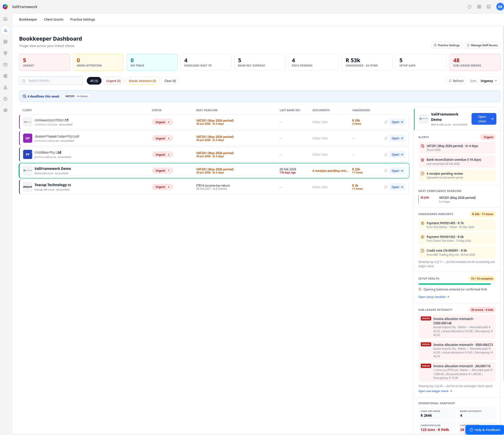Select the Bank Rec Overdue card

point(260,62)
